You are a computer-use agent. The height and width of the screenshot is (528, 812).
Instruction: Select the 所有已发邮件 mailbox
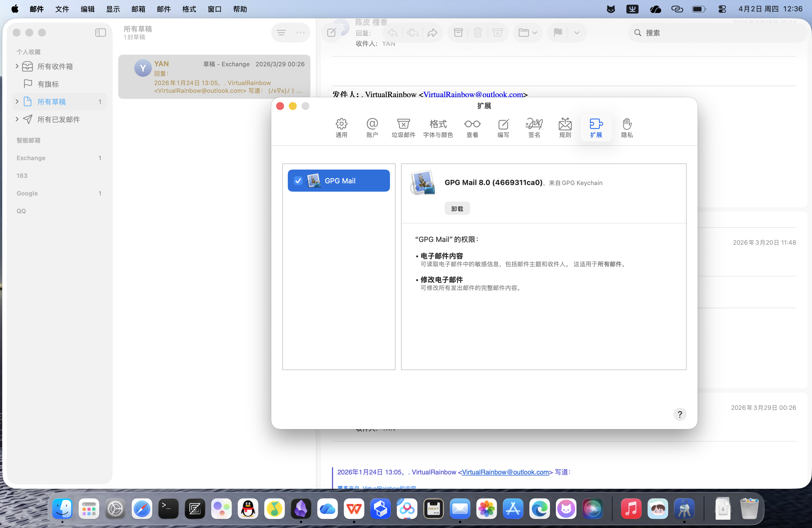60,119
